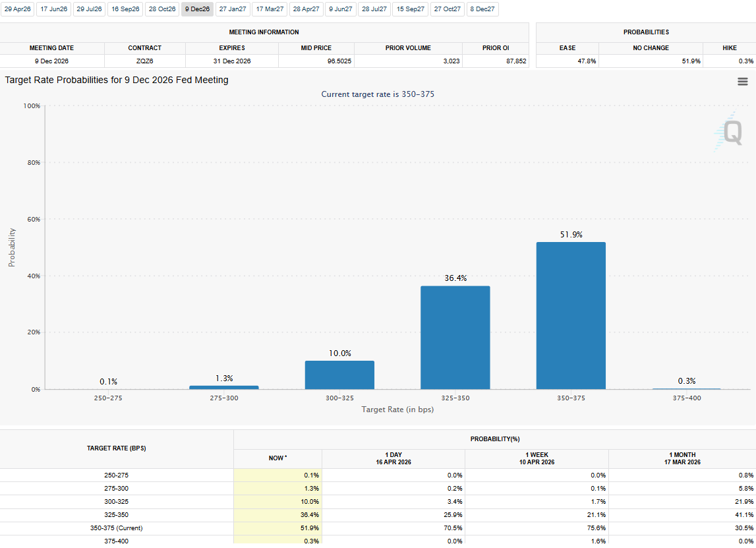756x548 pixels.
Task: Switch to the 29 Apr26 meeting tab
Action: click(x=18, y=9)
